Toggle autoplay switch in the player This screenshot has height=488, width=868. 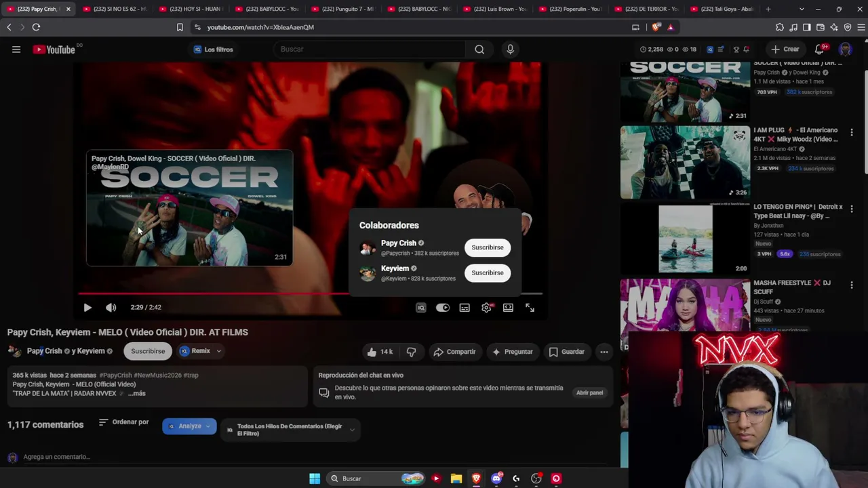[x=443, y=308]
